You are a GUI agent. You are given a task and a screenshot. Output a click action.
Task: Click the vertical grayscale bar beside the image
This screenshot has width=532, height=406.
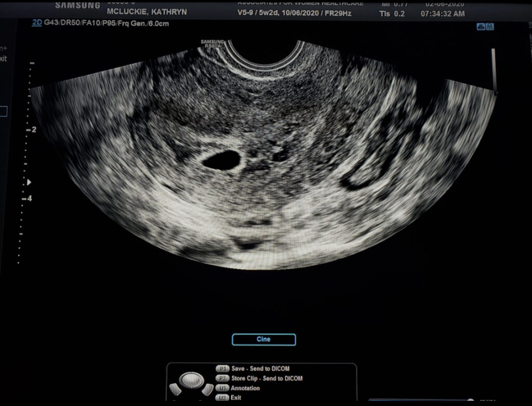[494, 71]
